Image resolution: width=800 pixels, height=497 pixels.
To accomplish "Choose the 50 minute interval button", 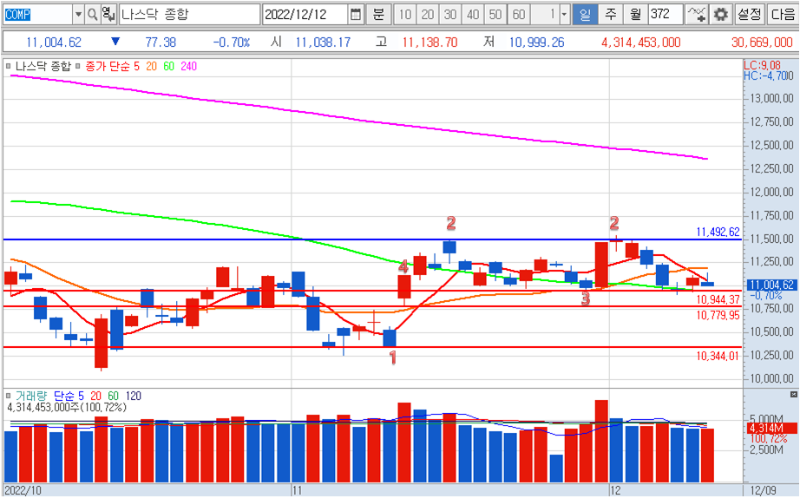I will coord(495,14).
